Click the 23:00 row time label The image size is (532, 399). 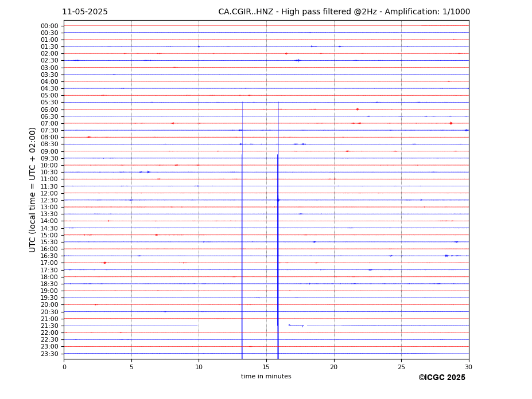[x=49, y=347]
